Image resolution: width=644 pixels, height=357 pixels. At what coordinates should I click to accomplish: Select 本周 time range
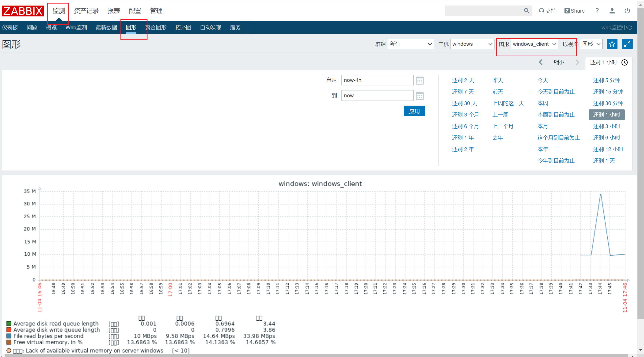click(x=543, y=103)
